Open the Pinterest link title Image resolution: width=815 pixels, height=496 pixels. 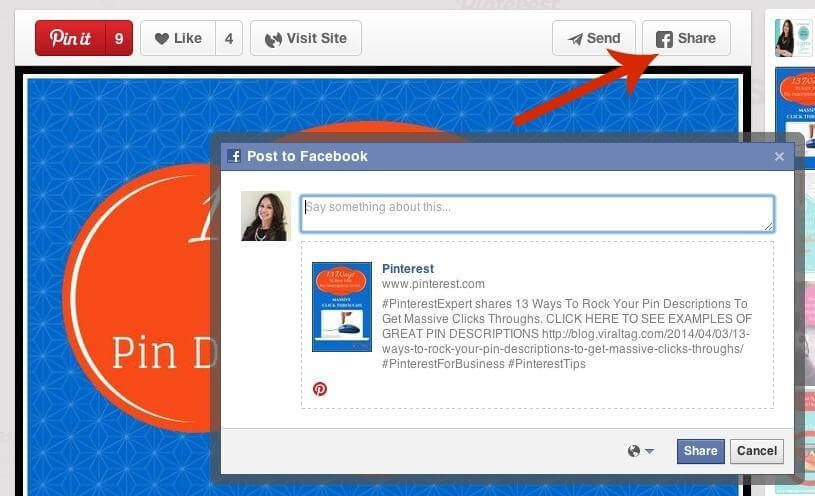coord(408,269)
